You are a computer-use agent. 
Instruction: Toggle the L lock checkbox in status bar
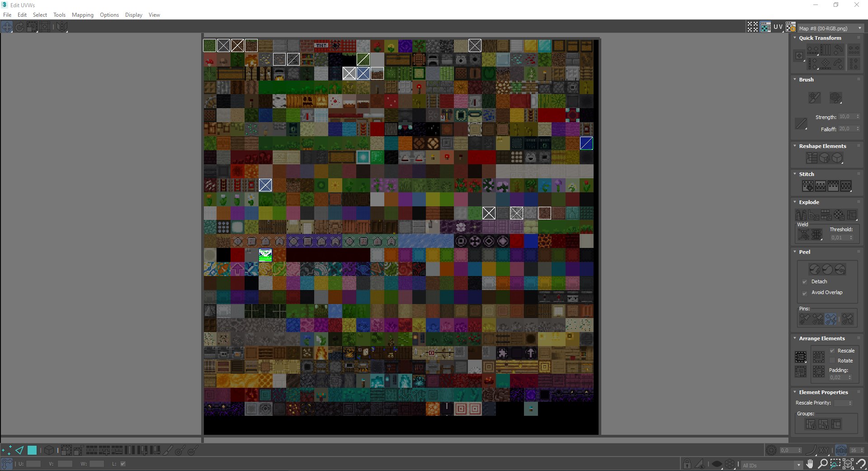point(123,464)
